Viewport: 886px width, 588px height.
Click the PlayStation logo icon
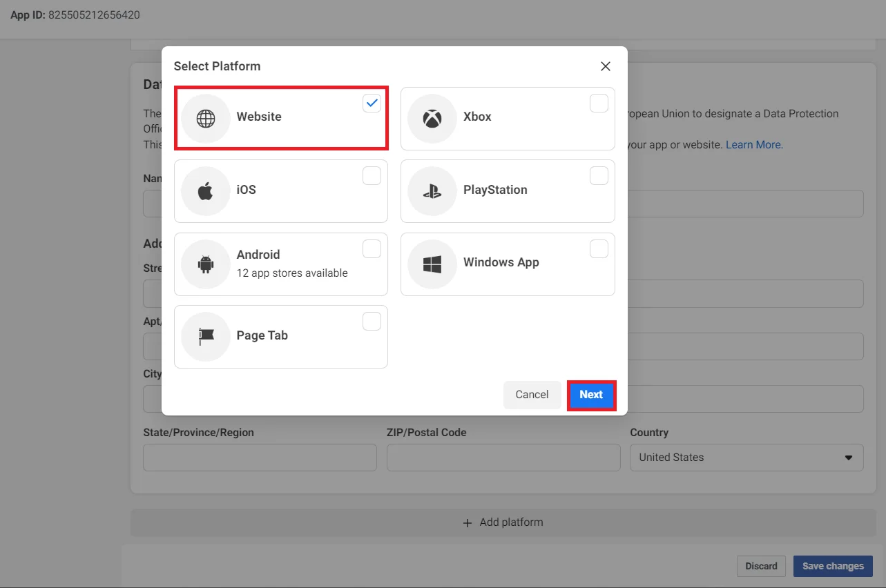click(432, 191)
